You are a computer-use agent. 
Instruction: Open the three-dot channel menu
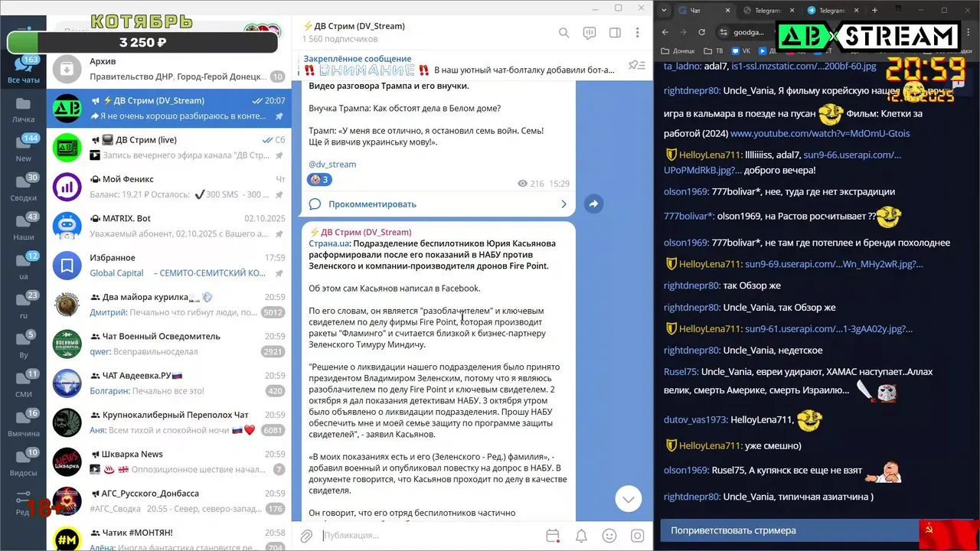[637, 33]
